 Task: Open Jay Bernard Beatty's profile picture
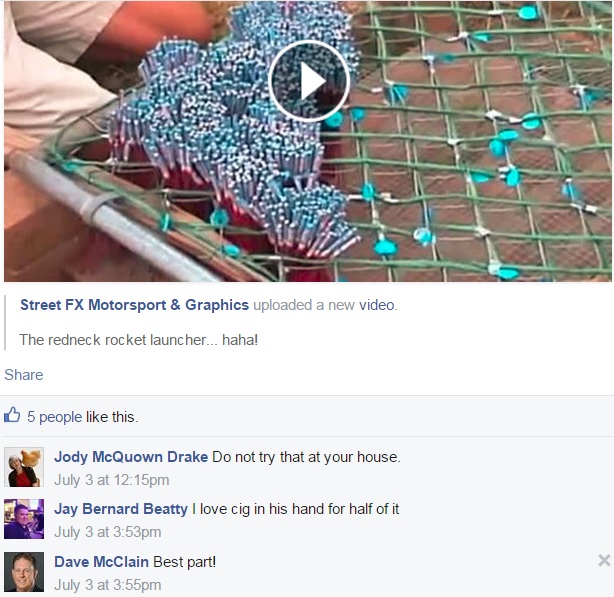(x=24, y=519)
